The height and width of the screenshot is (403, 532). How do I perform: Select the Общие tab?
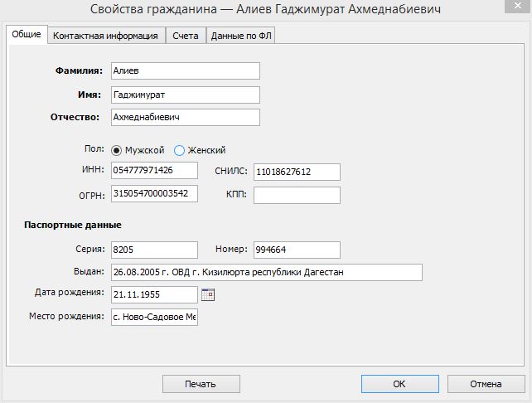click(x=26, y=35)
